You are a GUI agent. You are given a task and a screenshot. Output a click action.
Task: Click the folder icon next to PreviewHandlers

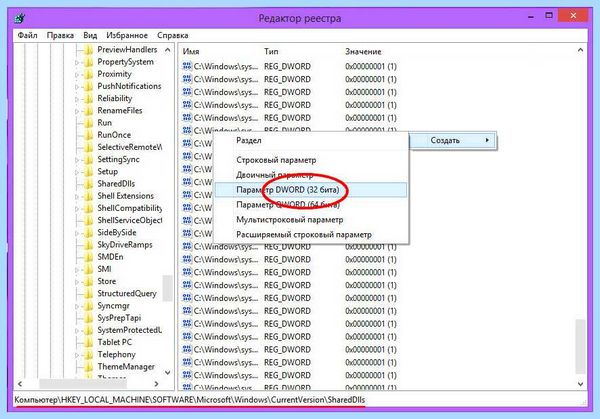[88, 50]
